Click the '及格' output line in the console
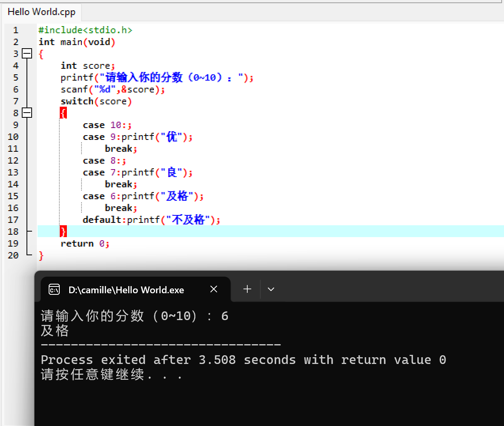 coord(55,331)
